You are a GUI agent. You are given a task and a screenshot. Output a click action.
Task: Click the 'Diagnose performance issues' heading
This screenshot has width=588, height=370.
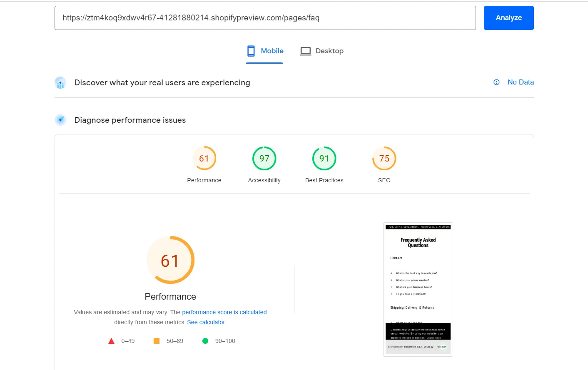(130, 120)
